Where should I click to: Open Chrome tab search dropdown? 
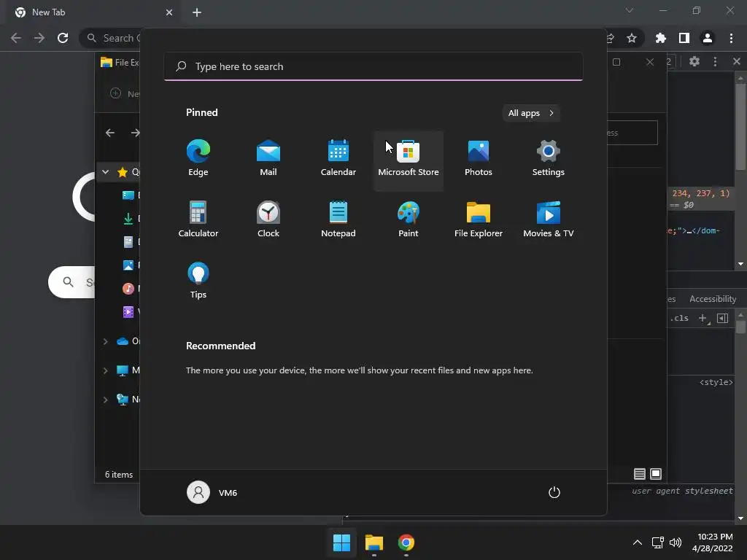click(x=630, y=10)
